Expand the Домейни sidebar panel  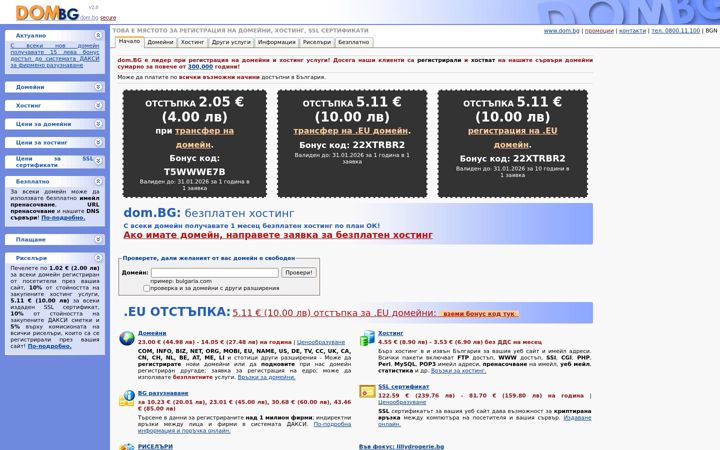tap(98, 87)
